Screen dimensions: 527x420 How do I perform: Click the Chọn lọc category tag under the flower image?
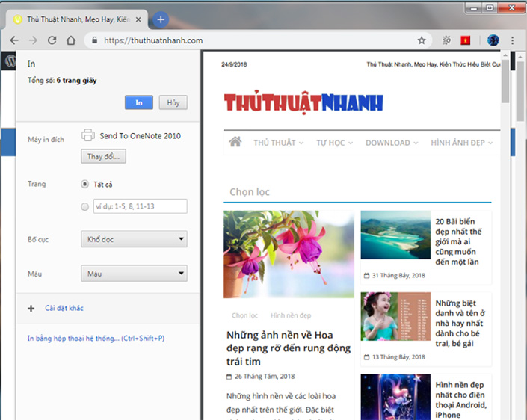(244, 315)
